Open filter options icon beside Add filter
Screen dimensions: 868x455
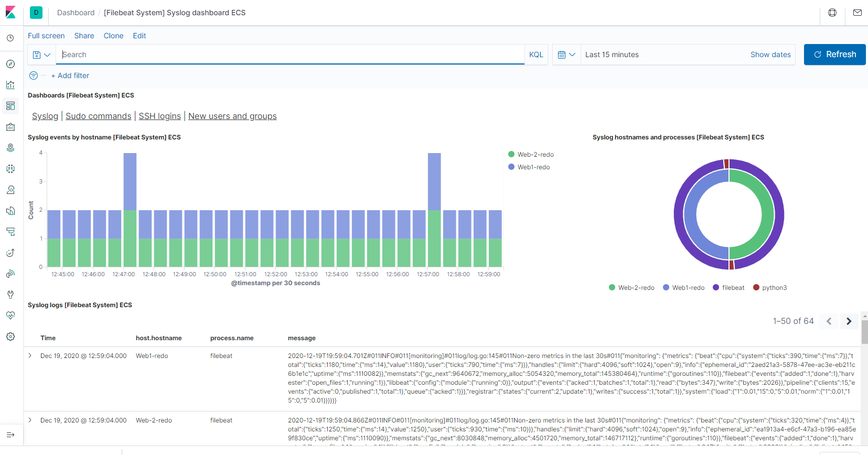[34, 75]
